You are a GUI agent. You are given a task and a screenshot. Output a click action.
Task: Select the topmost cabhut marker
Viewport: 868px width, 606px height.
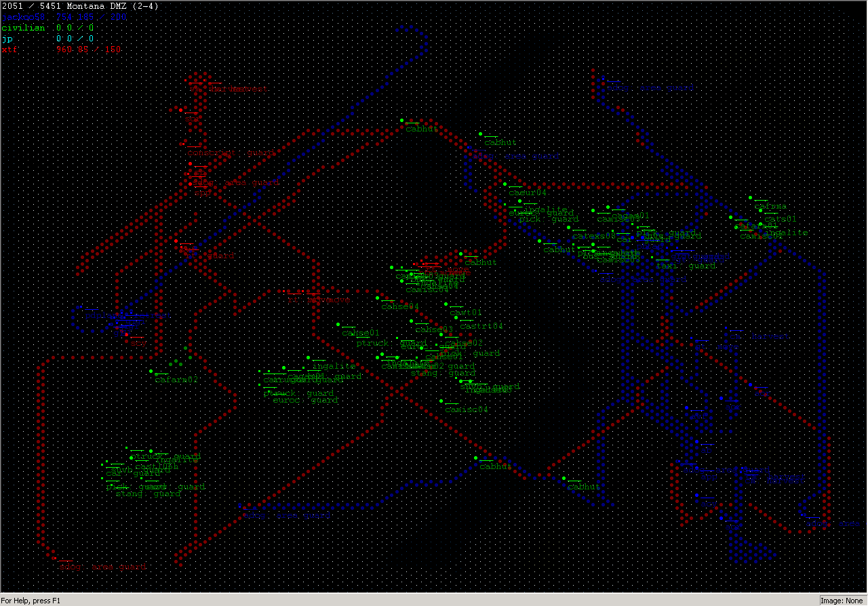(401, 120)
